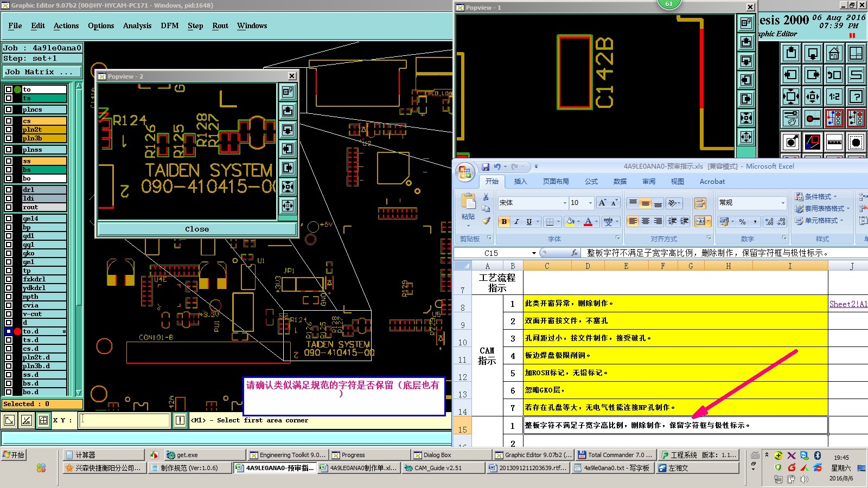Apply italic formatting in Excel ribbon
868x488 pixels.
coord(516,221)
